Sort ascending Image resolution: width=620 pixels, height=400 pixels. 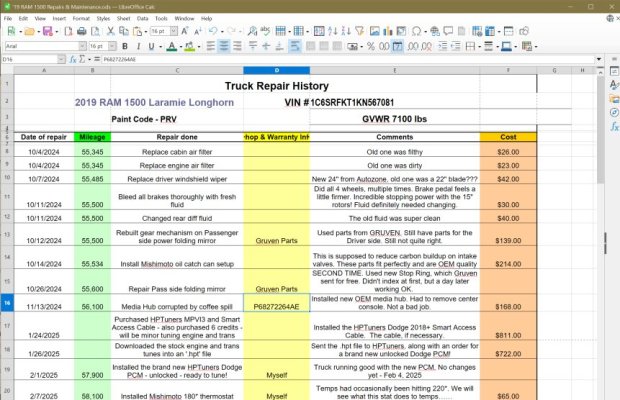(x=333, y=31)
